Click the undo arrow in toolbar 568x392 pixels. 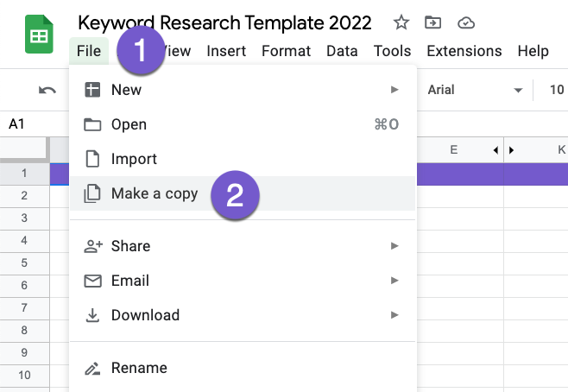click(x=47, y=90)
